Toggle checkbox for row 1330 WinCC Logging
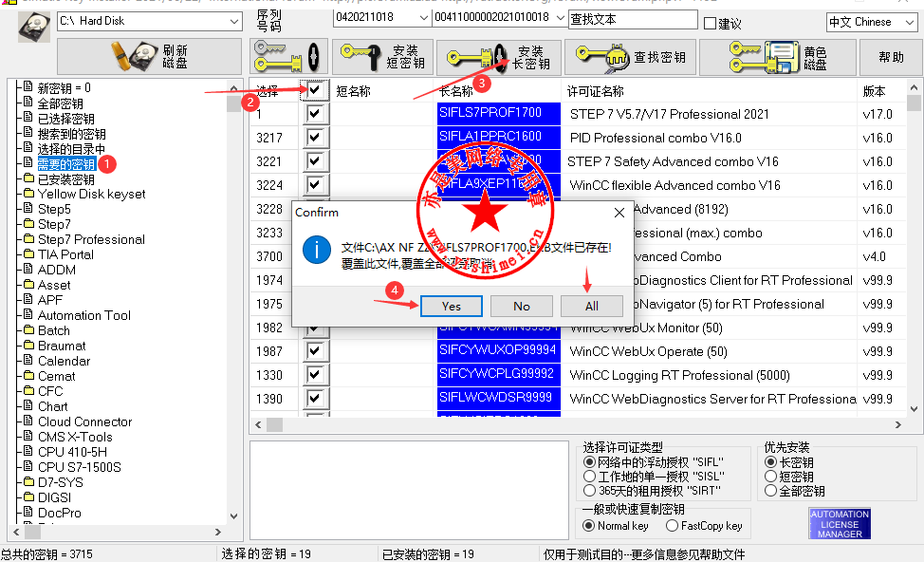 [x=315, y=374]
